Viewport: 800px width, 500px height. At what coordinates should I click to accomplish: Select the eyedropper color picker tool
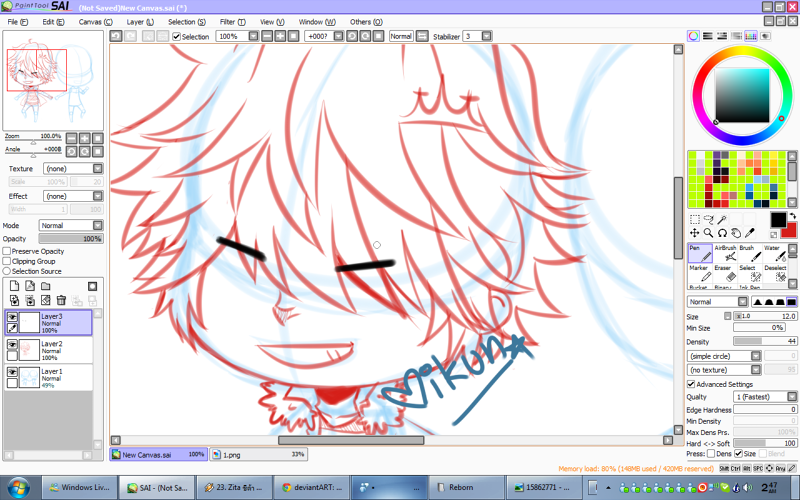pyautogui.click(x=749, y=233)
